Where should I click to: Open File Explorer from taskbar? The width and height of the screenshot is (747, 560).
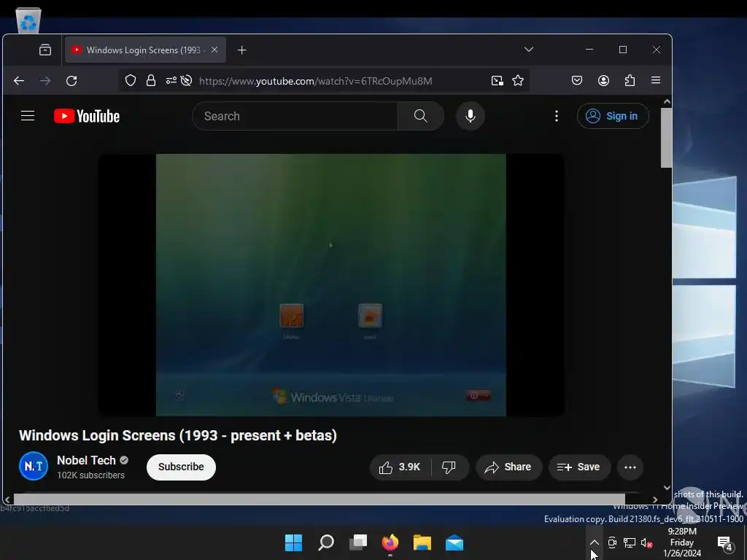[422, 542]
